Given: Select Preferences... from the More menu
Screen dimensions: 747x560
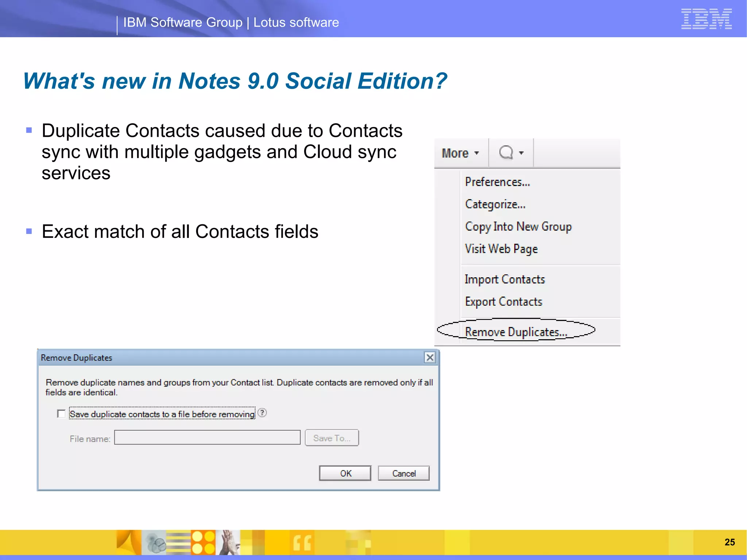Looking at the screenshot, I should tap(498, 182).
